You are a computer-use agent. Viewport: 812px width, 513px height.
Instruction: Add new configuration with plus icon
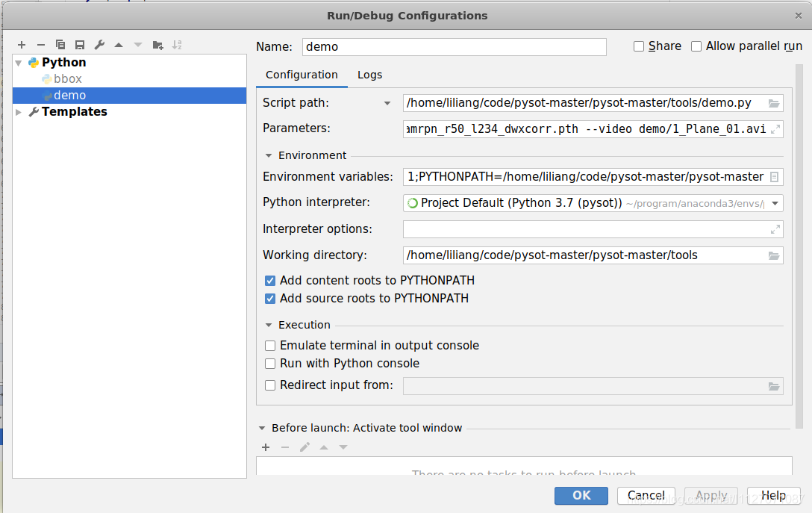(x=21, y=45)
